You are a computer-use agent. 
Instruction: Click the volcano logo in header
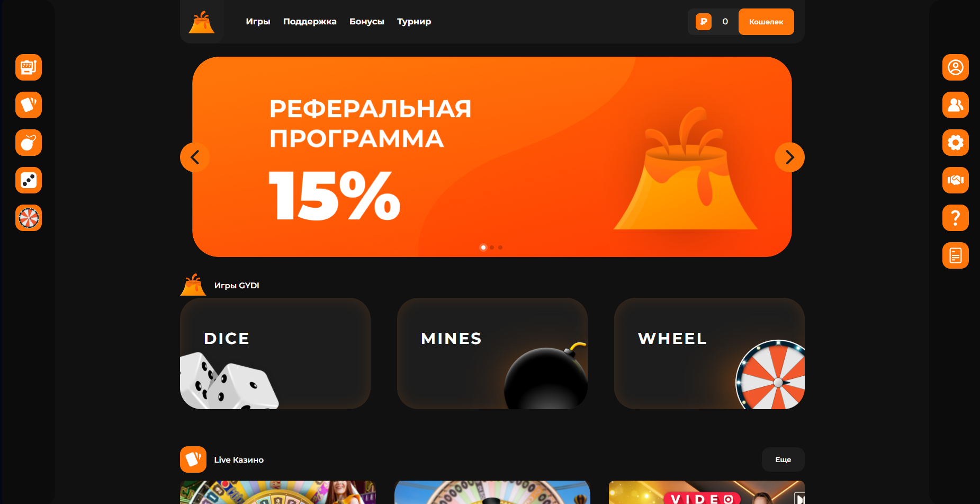[202, 22]
